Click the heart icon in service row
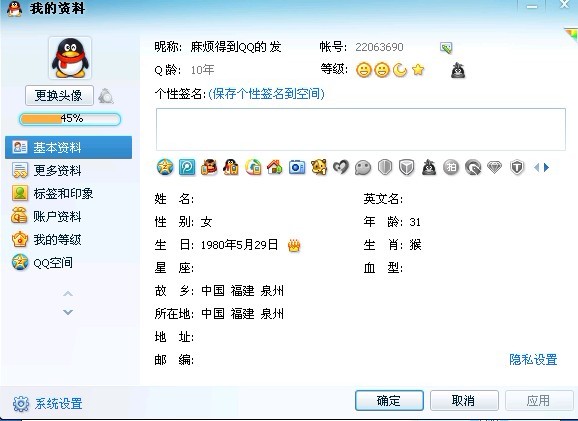The image size is (578, 421). click(341, 167)
